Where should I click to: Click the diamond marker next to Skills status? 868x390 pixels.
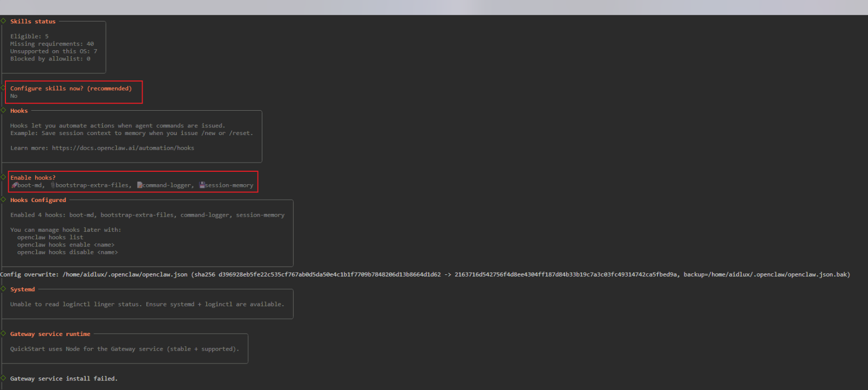(x=3, y=21)
